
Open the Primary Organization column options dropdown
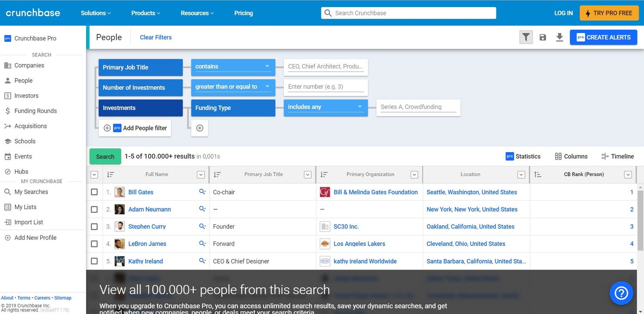pos(414,174)
